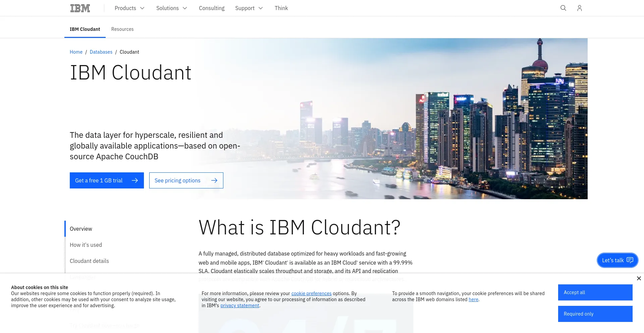Select Overview in side navigation

pos(81,229)
